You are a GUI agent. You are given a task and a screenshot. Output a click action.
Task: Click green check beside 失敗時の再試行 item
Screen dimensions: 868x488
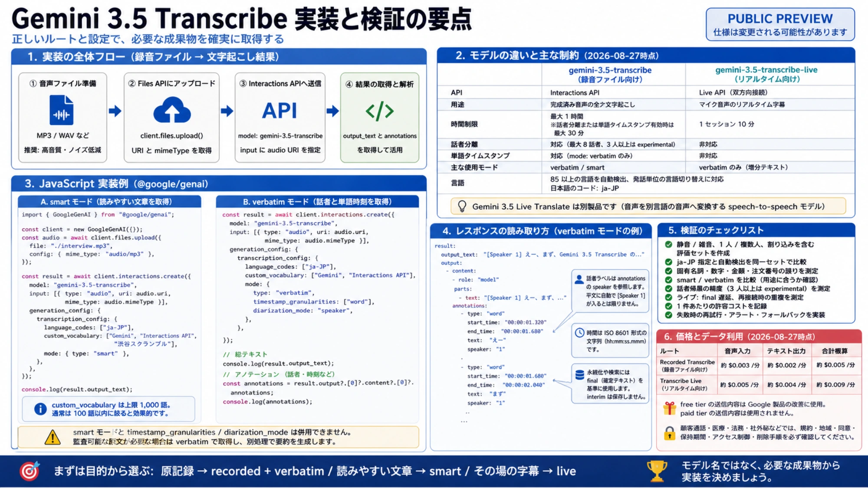[669, 315]
